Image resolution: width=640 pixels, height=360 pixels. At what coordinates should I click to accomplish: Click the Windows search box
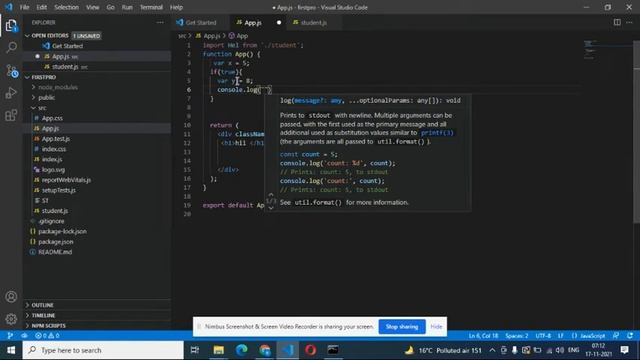pos(103,350)
